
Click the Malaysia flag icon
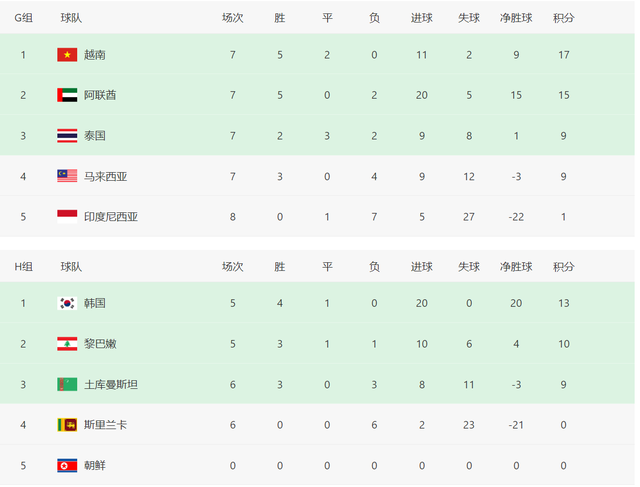click(67, 176)
